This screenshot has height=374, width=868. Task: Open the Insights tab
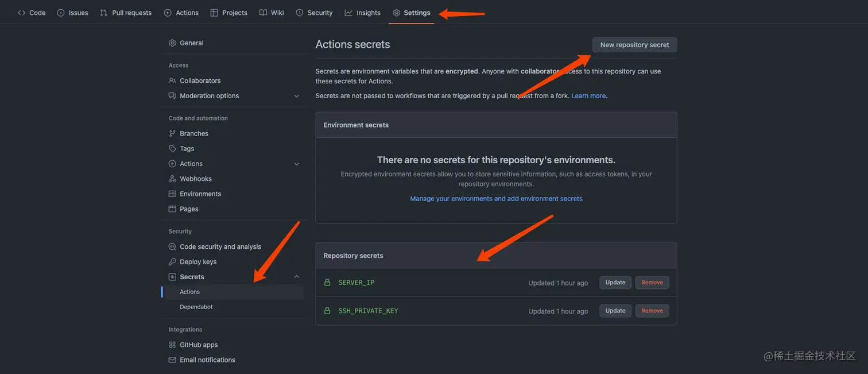pyautogui.click(x=362, y=13)
